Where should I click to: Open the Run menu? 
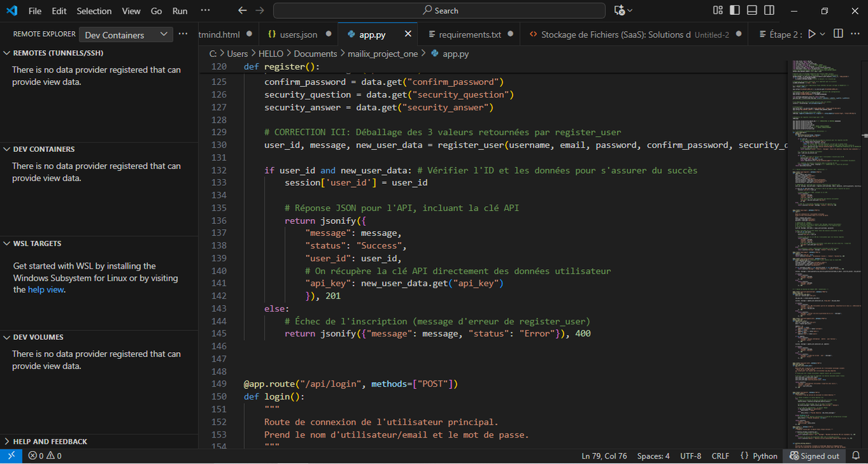(180, 11)
